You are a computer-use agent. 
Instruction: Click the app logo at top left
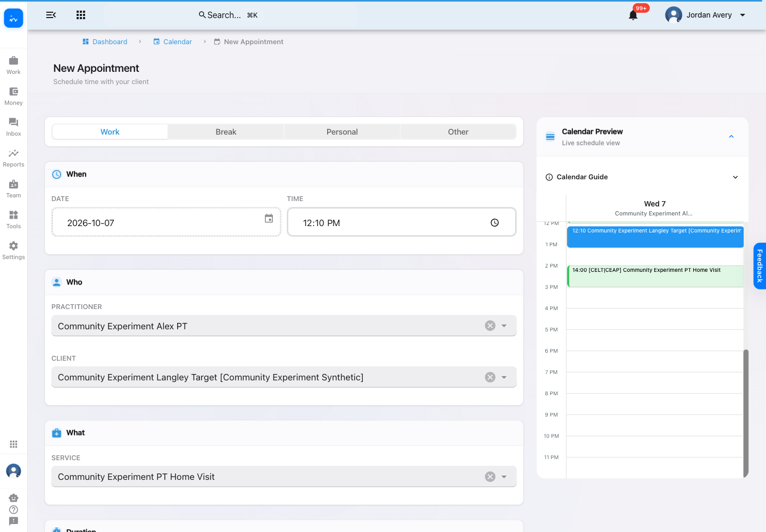pyautogui.click(x=14, y=18)
